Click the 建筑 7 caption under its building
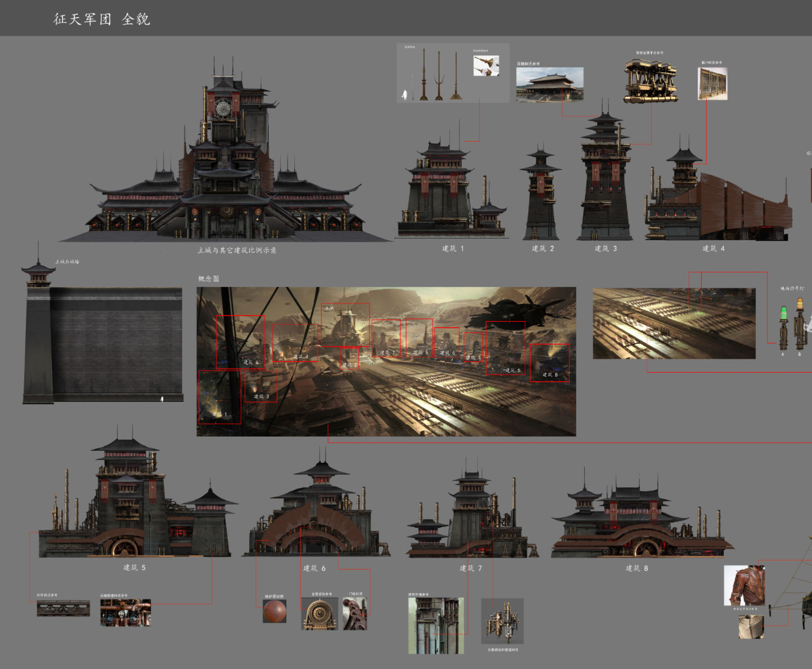This screenshot has height=669, width=812. click(x=471, y=568)
